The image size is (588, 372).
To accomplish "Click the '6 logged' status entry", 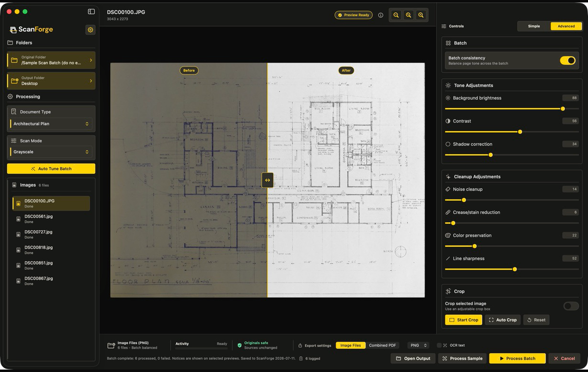I will (310, 358).
